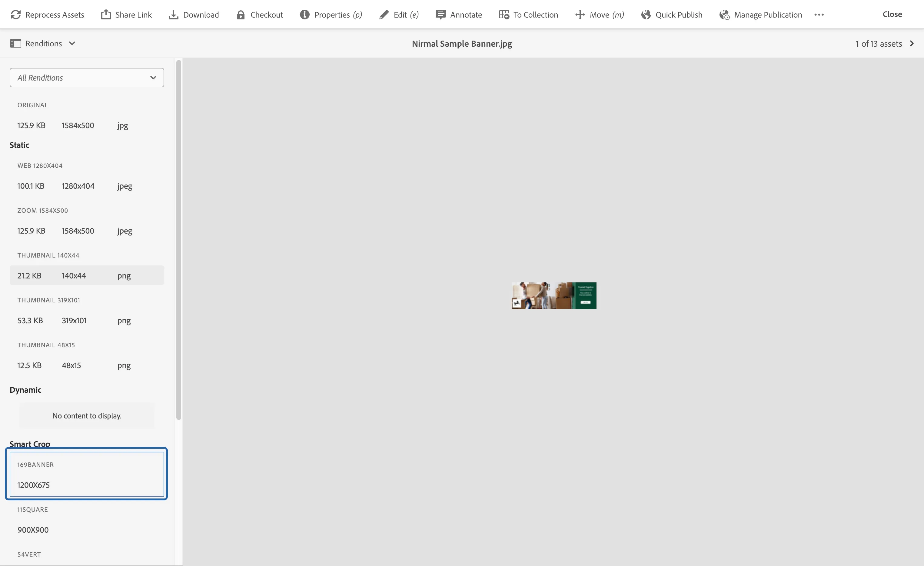Click the banner preview image
The width and height of the screenshot is (924, 566).
554,295
